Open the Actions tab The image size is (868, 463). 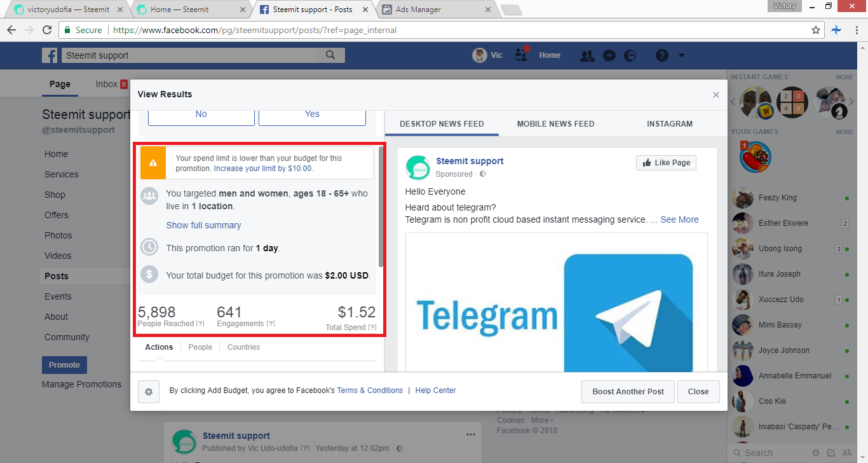(159, 347)
